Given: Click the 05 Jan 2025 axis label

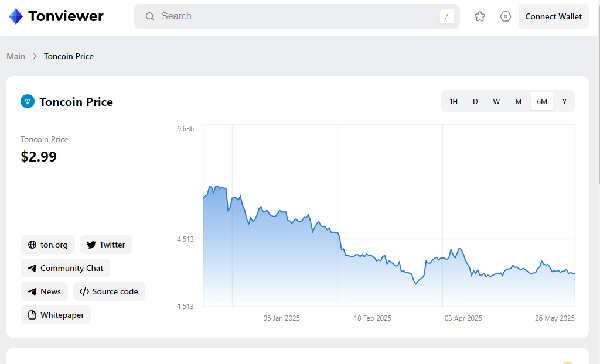Looking at the screenshot, I should [282, 318].
